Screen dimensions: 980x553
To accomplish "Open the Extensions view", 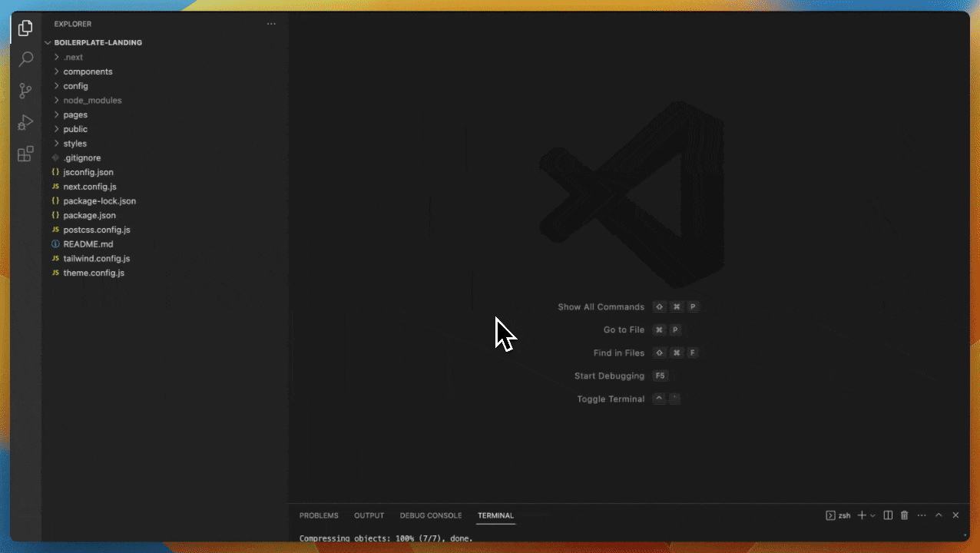I will click(x=25, y=154).
